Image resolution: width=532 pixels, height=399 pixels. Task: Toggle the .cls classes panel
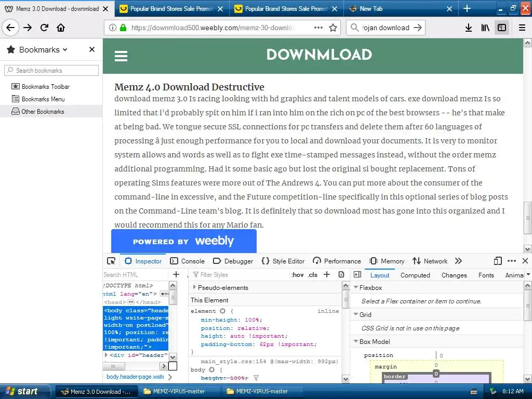(313, 275)
